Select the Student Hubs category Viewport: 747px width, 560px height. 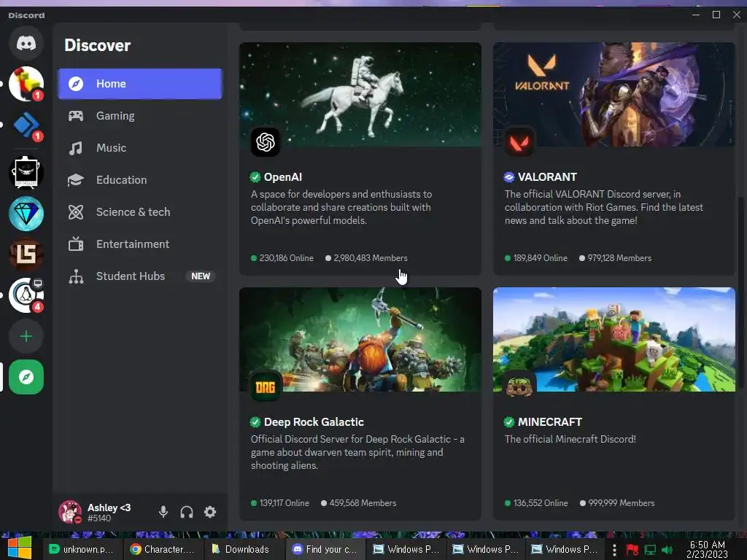139,276
